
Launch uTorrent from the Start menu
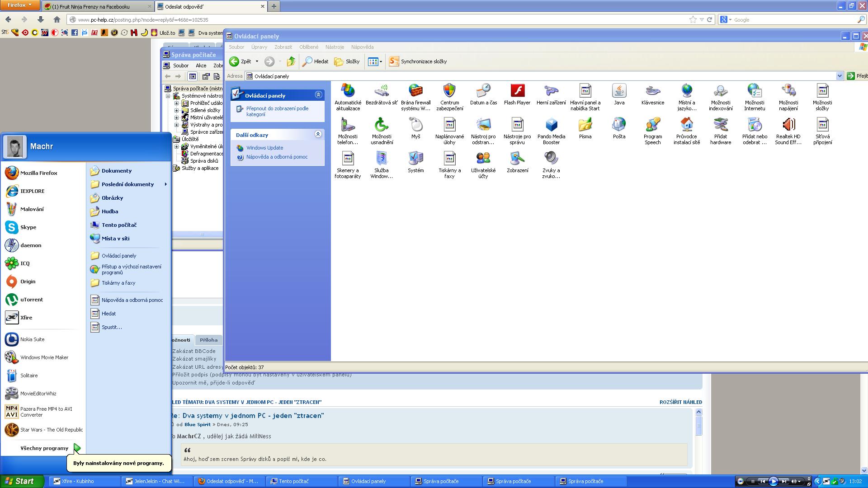(x=31, y=300)
